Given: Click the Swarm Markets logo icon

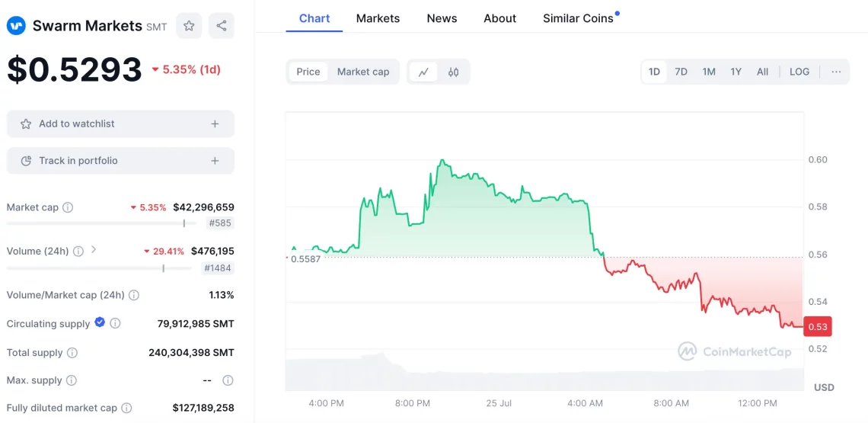Looking at the screenshot, I should pos(17,25).
